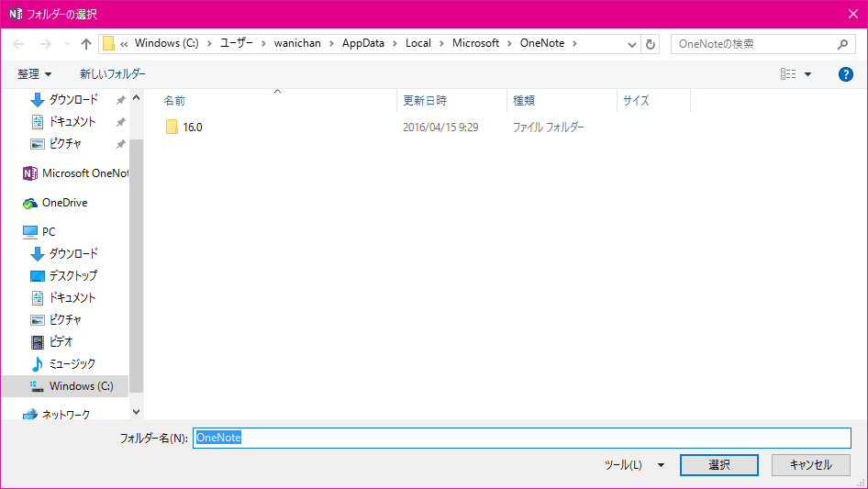Screen dimensions: 868x489
Task: Select pinned ドキュメント in quick access
Action: coord(72,122)
